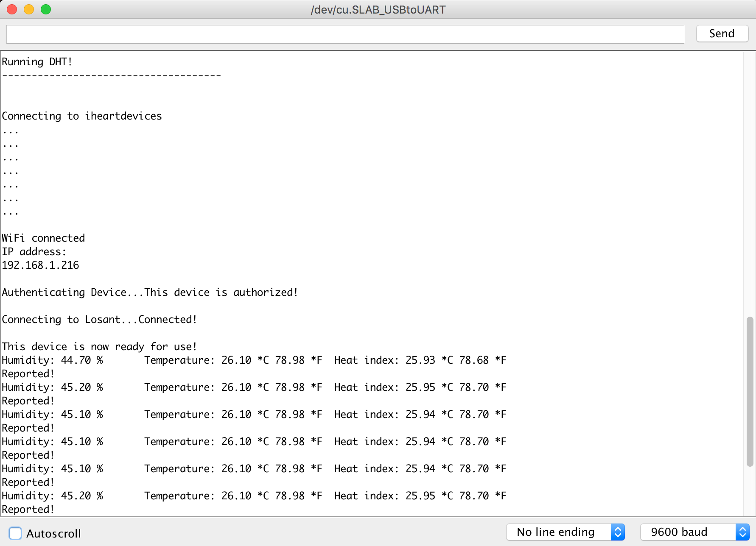
Task: Click the serial message input field
Action: click(345, 34)
